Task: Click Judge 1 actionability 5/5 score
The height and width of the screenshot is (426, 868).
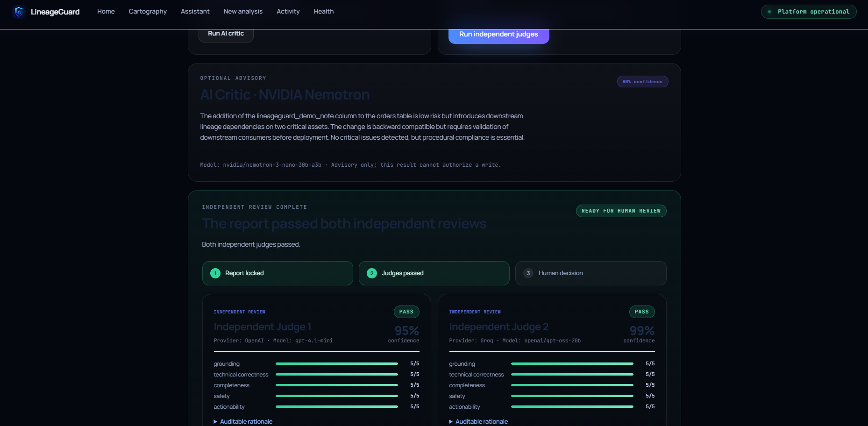Action: (415, 406)
